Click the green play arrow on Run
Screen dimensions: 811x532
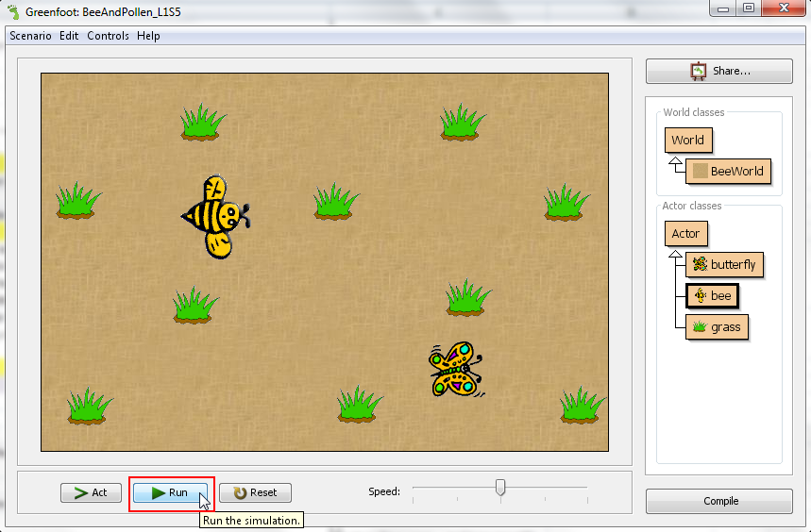point(159,492)
